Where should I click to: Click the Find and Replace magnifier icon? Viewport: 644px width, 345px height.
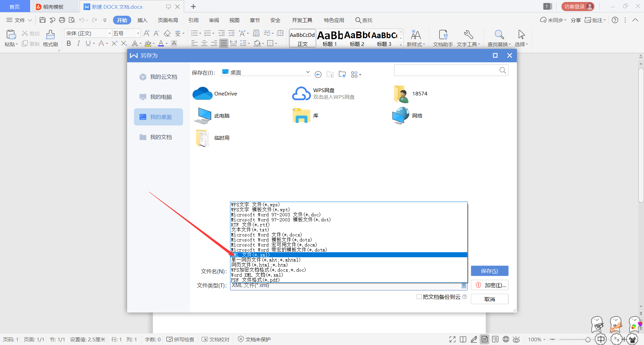[499, 34]
